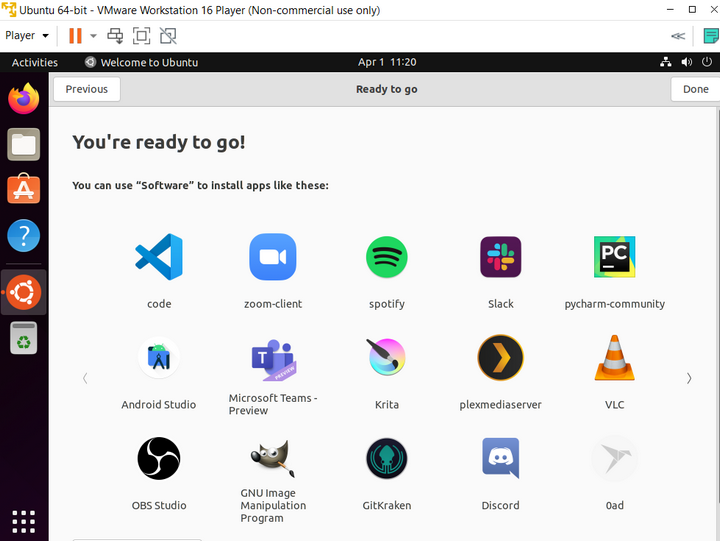Select the Android Studio app icon
Screen dimensions: 720x541
pos(159,357)
